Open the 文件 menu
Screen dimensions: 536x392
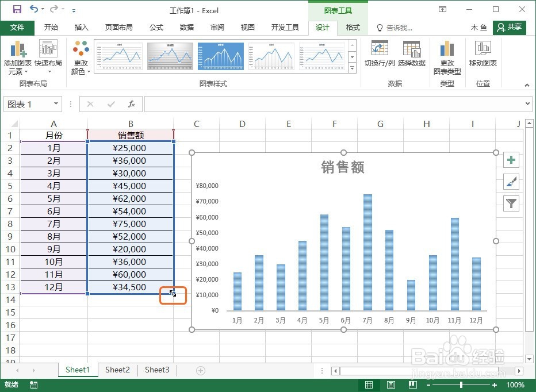pyautogui.click(x=17, y=27)
